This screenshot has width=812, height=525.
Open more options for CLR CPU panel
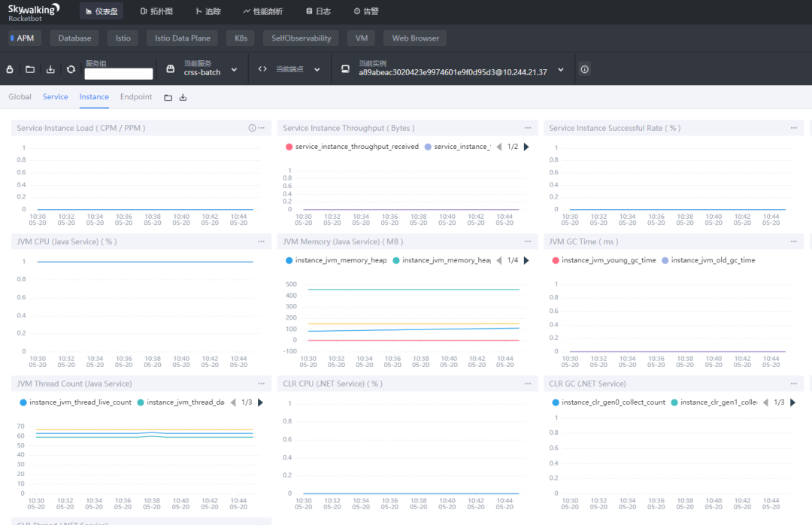(x=528, y=384)
